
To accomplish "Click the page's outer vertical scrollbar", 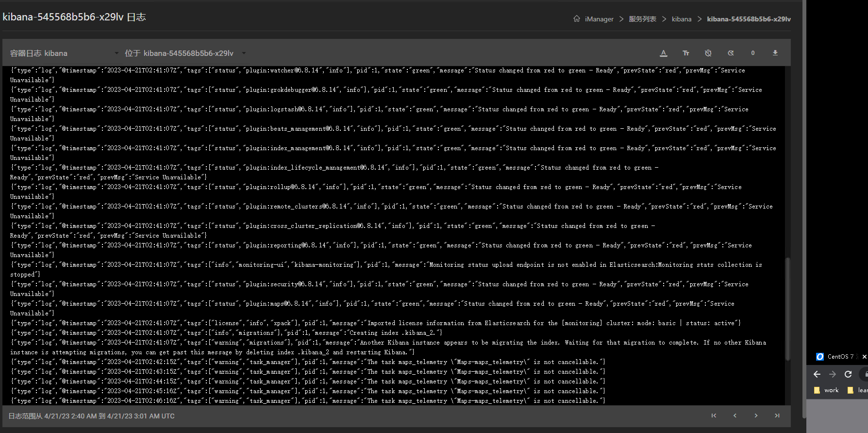I will (804, 209).
